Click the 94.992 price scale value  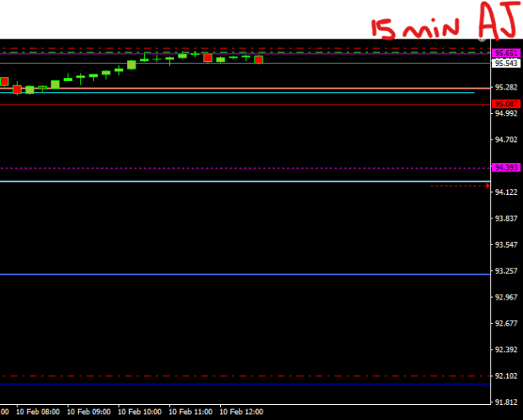(x=506, y=114)
